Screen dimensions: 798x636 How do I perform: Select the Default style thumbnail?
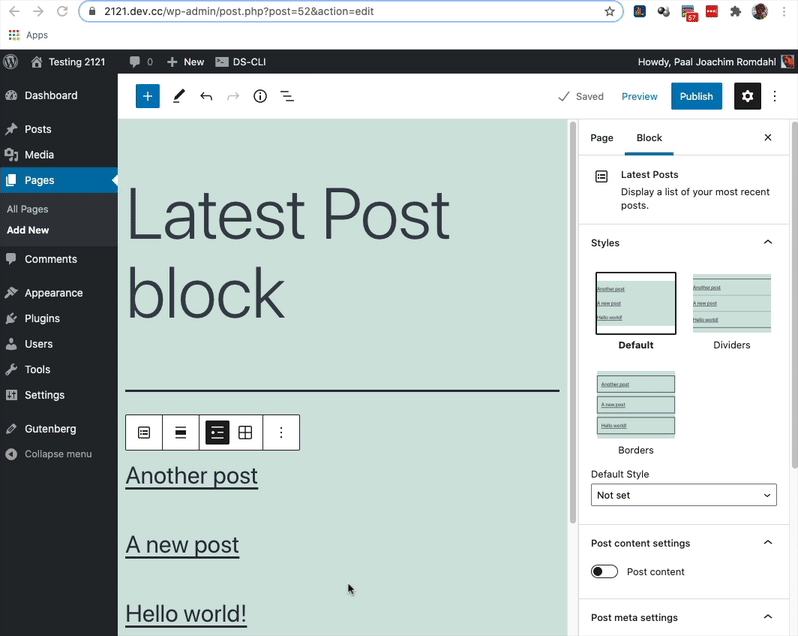tap(636, 303)
